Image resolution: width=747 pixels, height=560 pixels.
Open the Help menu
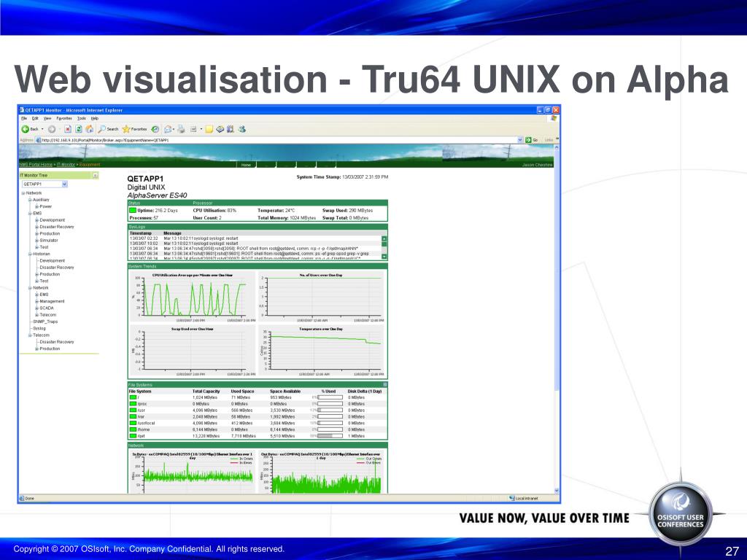click(95, 118)
